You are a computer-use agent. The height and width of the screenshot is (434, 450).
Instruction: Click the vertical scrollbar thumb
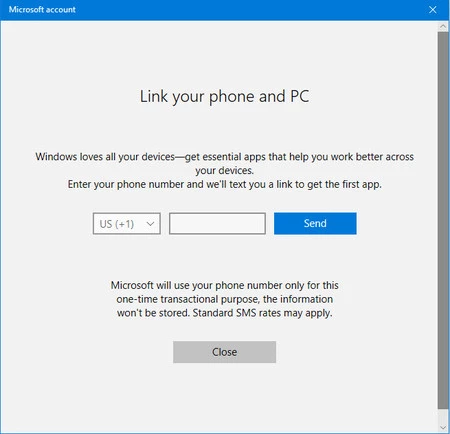tap(443, 220)
